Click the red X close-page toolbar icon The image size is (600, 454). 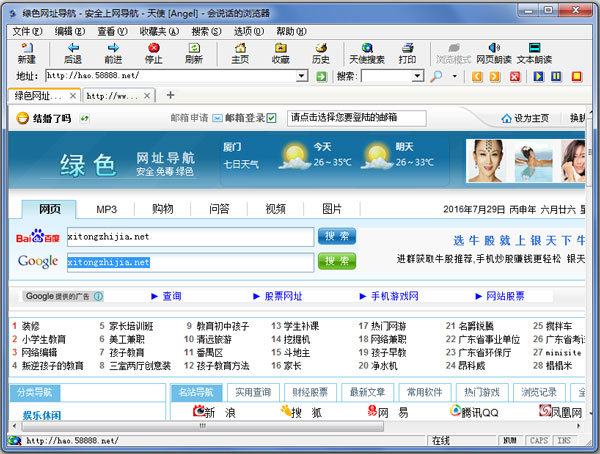515,77
